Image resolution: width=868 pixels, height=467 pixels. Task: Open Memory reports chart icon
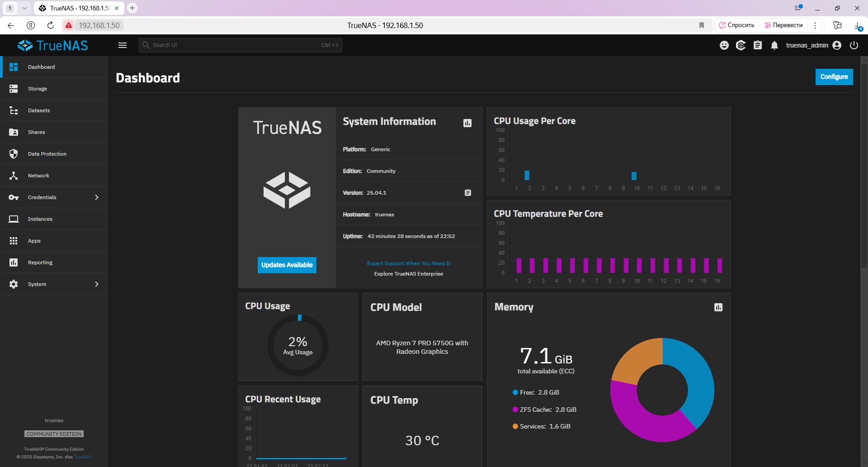click(x=718, y=307)
